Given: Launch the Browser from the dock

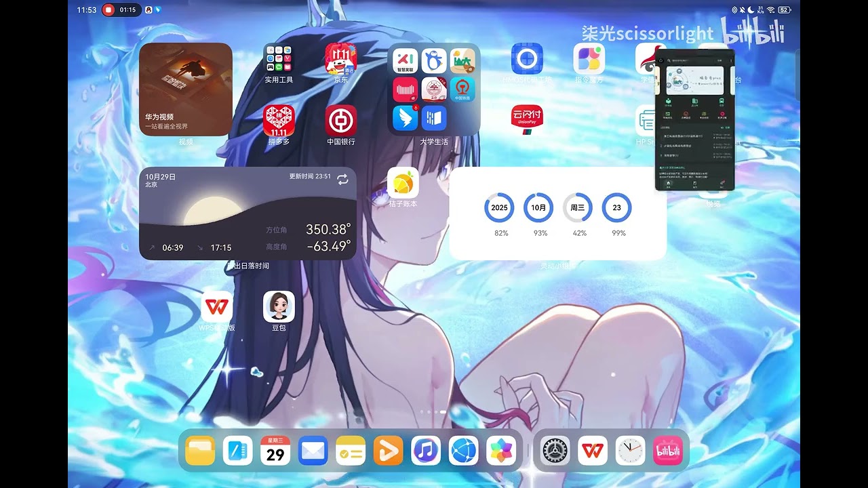Looking at the screenshot, I should (x=463, y=451).
